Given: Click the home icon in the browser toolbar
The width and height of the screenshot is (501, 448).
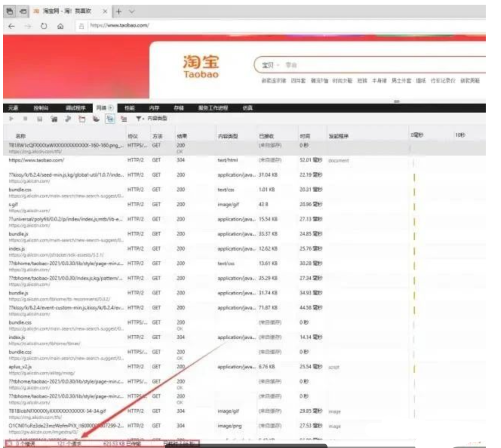Looking at the screenshot, I should tap(60, 26).
